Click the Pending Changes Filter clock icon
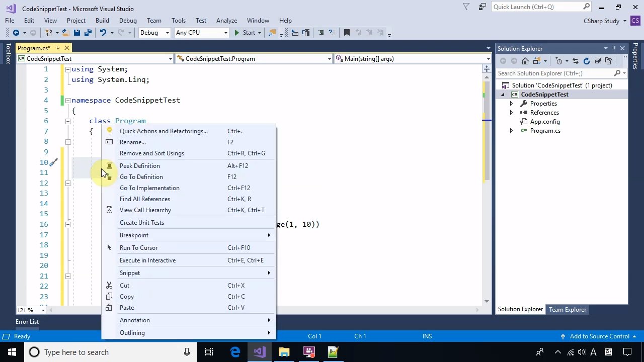This screenshot has height=362, width=644. (559, 61)
